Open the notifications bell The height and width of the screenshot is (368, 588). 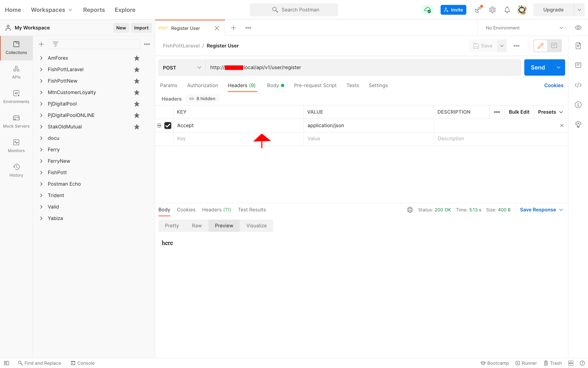point(507,10)
